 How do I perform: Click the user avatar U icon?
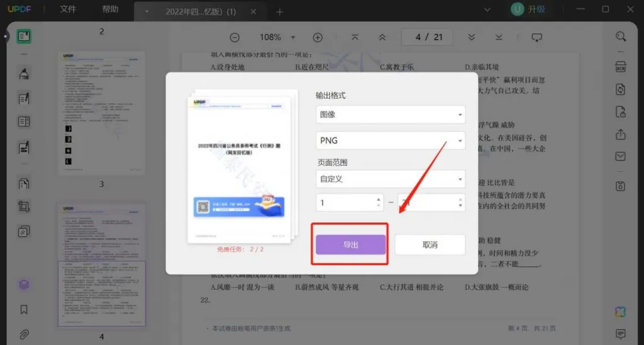[517, 9]
